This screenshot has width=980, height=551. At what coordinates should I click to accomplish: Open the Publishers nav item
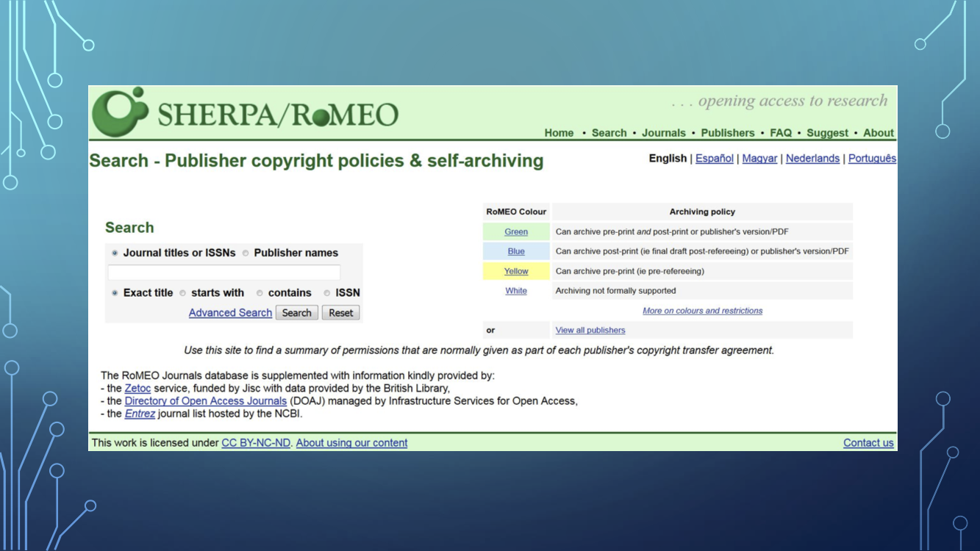tap(728, 133)
